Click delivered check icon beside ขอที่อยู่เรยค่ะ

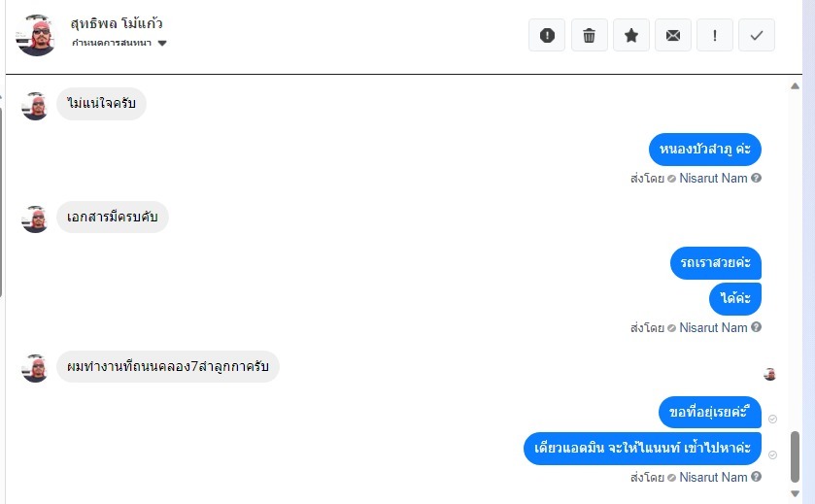click(x=773, y=419)
